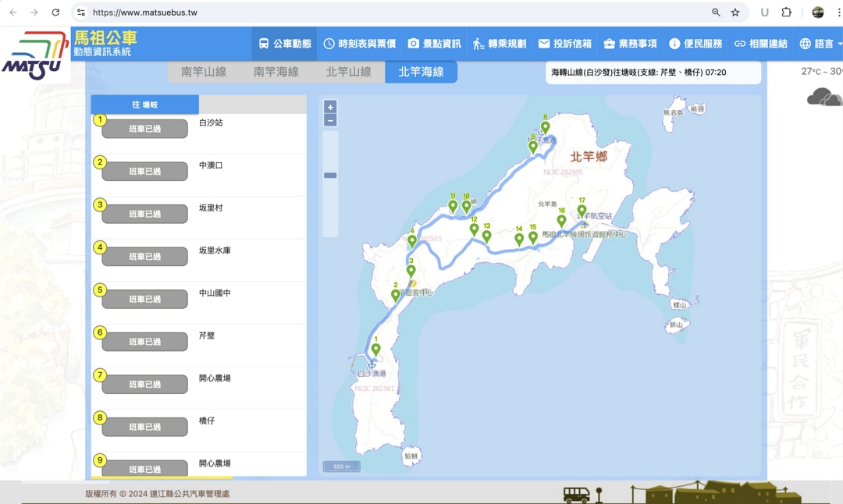Click the 班車已過 status for 白沙站

[x=144, y=128]
